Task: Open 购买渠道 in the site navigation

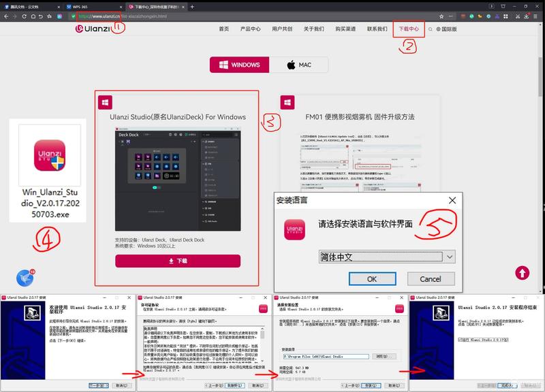Action: [x=345, y=29]
